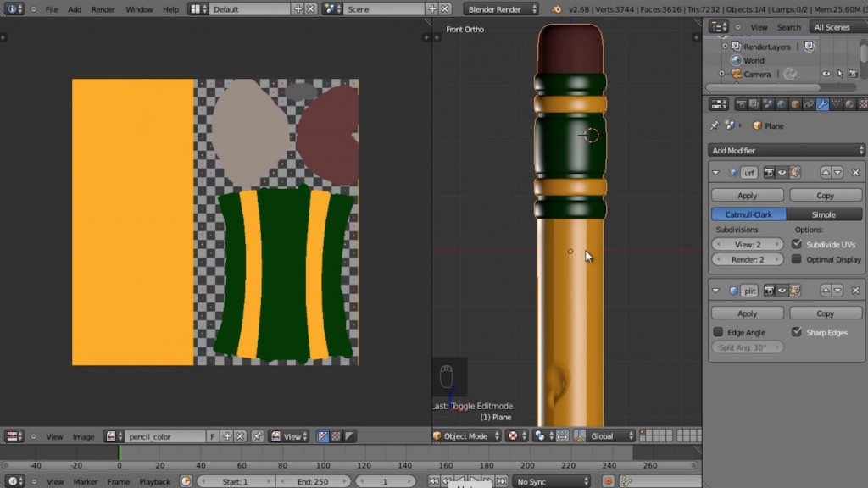Enable Optimal Display for the Subsurf modifier
Viewport: 868px width, 488px height.
coord(796,259)
